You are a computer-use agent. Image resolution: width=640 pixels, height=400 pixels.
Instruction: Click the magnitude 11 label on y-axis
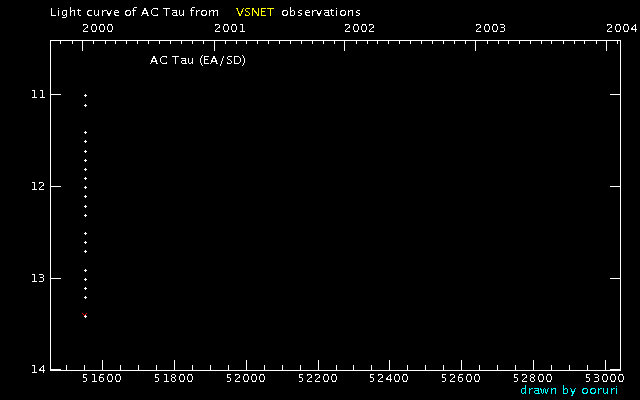pyautogui.click(x=37, y=95)
